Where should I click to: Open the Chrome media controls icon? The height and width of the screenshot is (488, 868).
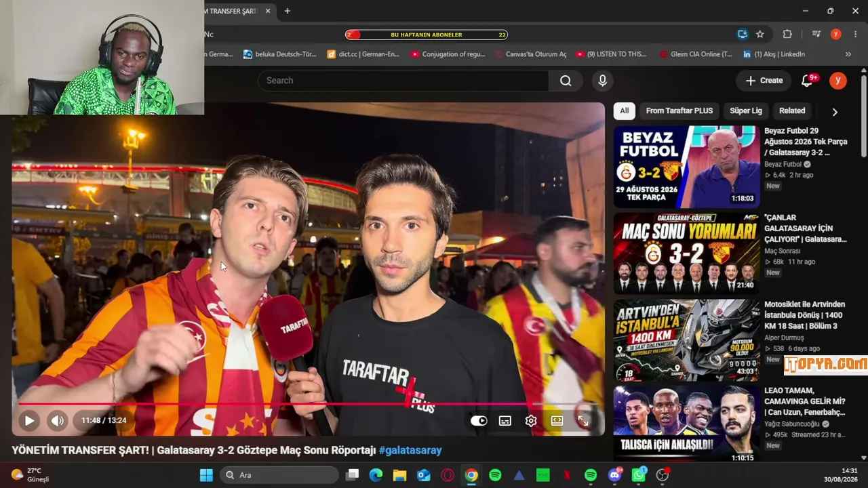[x=816, y=35]
